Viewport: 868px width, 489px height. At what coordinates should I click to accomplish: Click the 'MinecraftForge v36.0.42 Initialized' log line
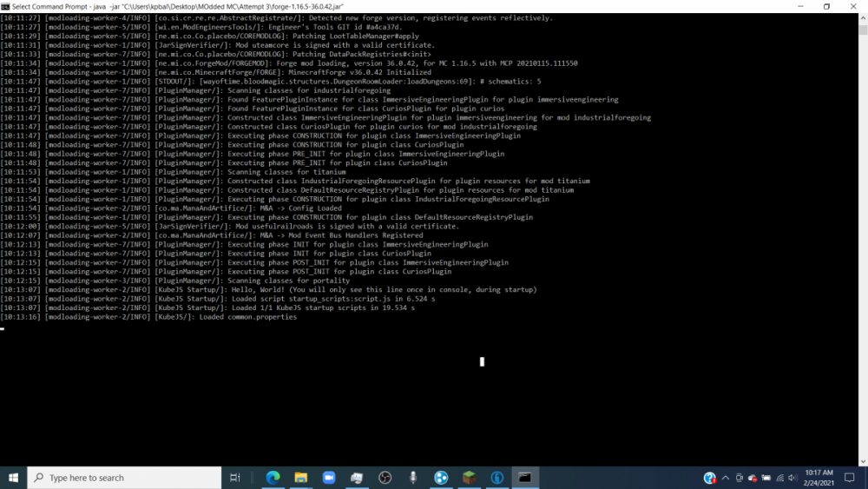(x=216, y=72)
